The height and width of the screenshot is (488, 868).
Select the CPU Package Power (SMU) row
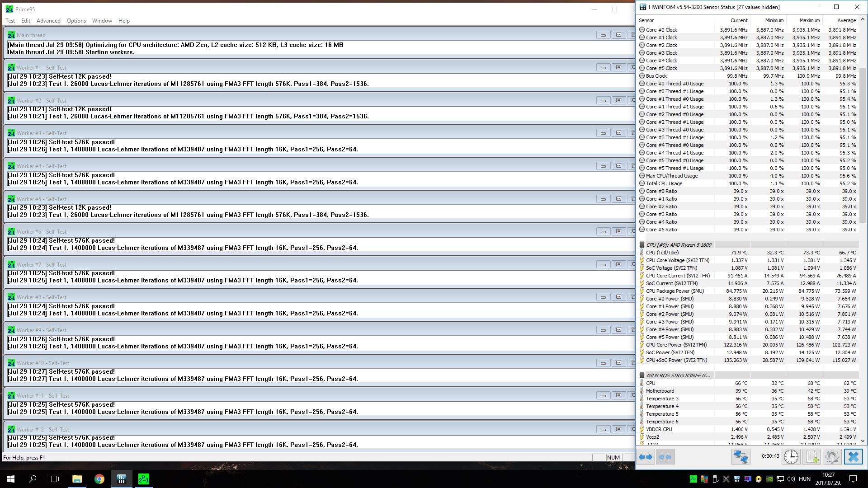(748, 291)
